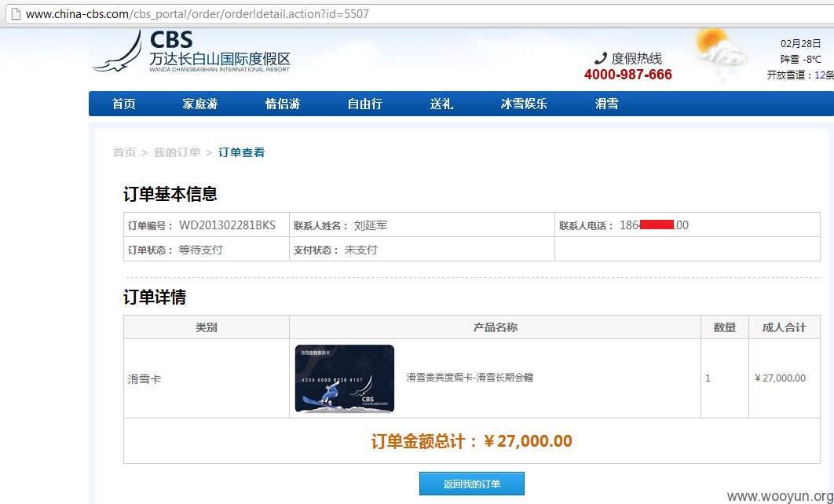Click the 订单金额总计 ¥27,000.00 total

coord(472,441)
